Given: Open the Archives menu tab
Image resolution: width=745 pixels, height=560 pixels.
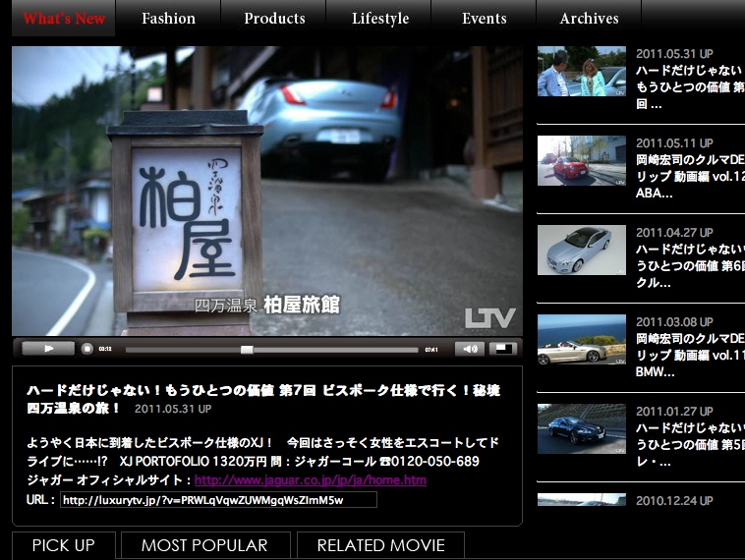Looking at the screenshot, I should (589, 18).
